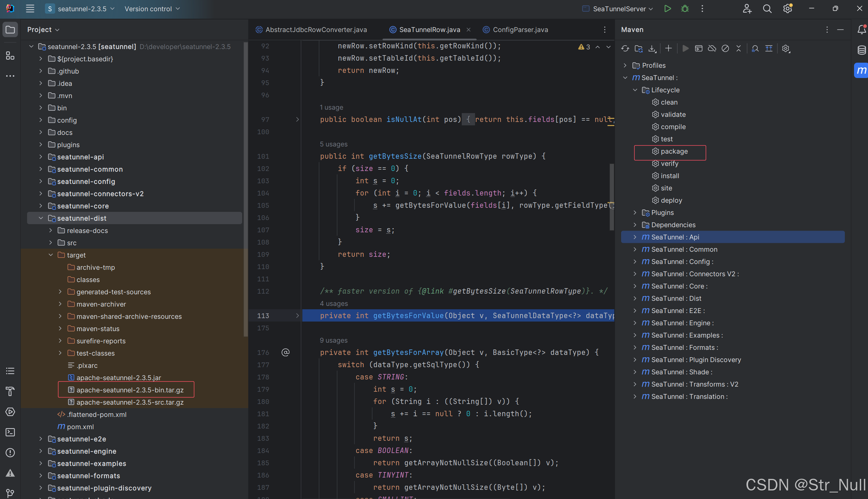Expand folded getBytesForValue method line 113
Screen dimensions: 868x499
[x=297, y=316]
